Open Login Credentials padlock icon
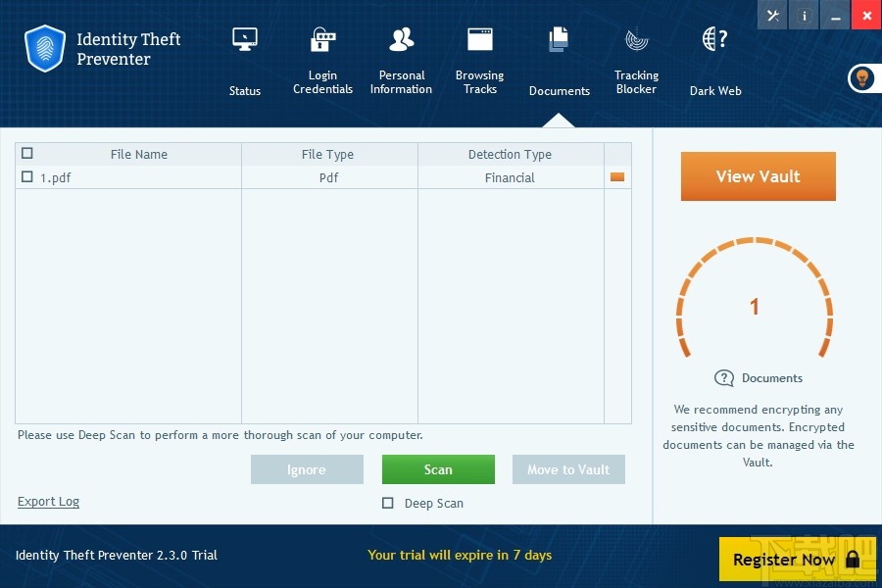The height and width of the screenshot is (588, 882). tap(322, 39)
